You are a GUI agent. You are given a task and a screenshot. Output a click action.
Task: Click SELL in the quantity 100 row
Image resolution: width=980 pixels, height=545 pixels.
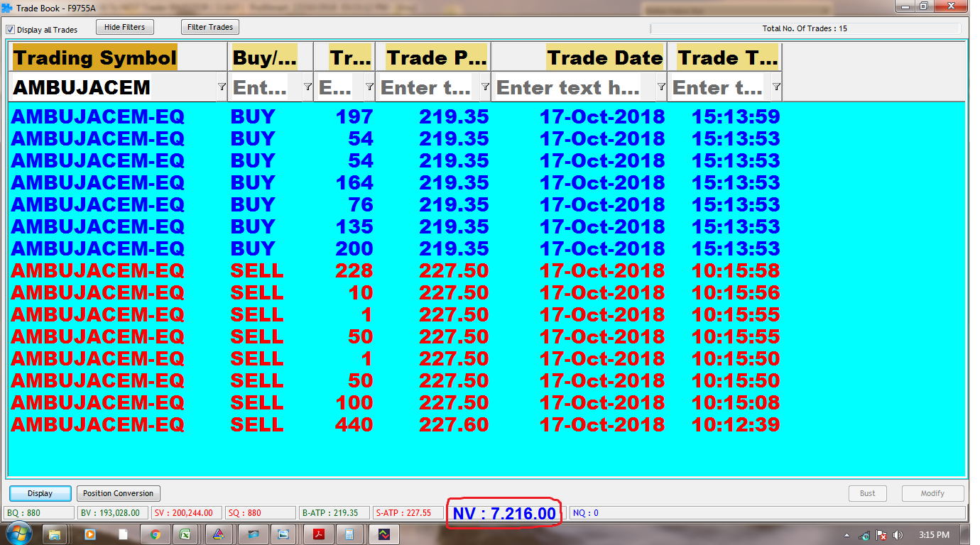click(257, 402)
